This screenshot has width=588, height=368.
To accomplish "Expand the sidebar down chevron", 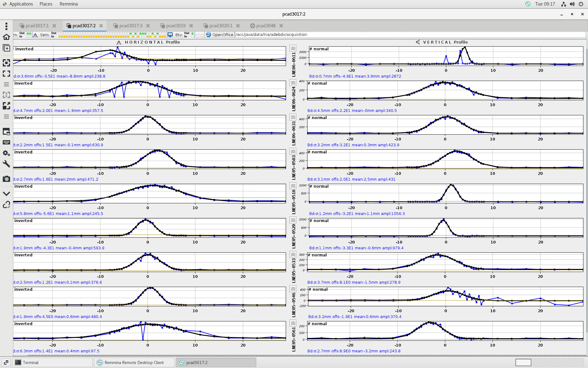I will tap(6, 194).
